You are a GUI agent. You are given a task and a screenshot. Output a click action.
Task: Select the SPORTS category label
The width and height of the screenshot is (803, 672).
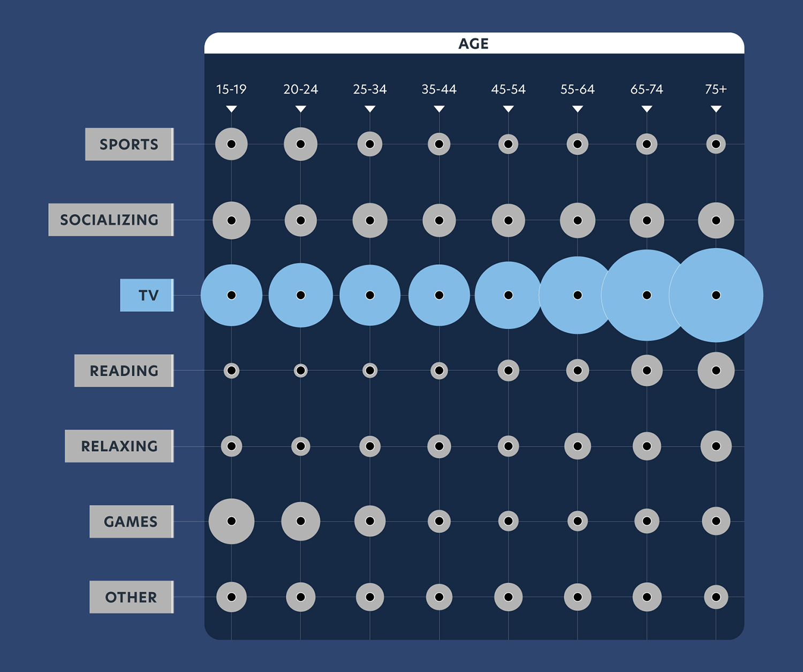pos(129,144)
